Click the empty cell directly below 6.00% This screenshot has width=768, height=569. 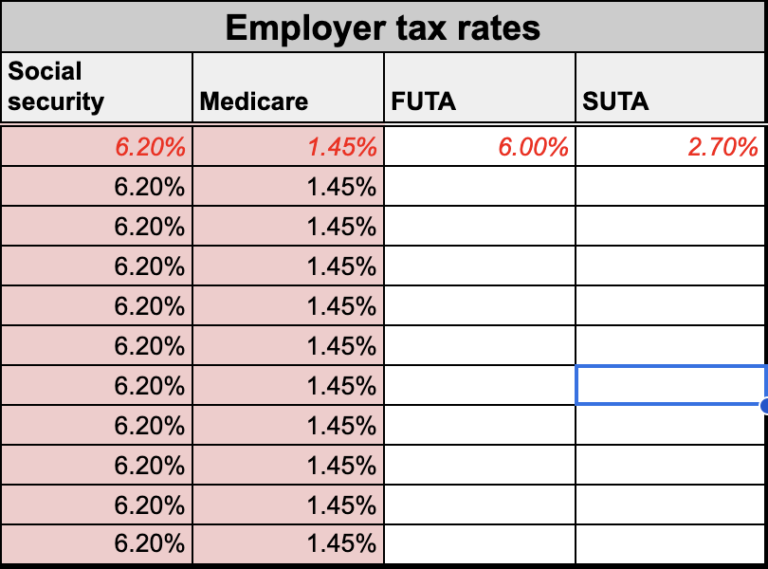pos(479,186)
